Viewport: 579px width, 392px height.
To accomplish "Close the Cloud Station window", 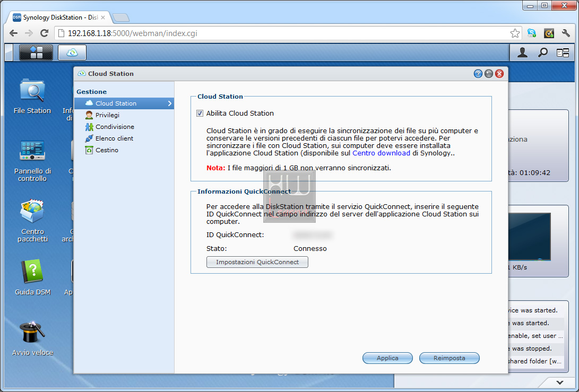I will [x=499, y=74].
